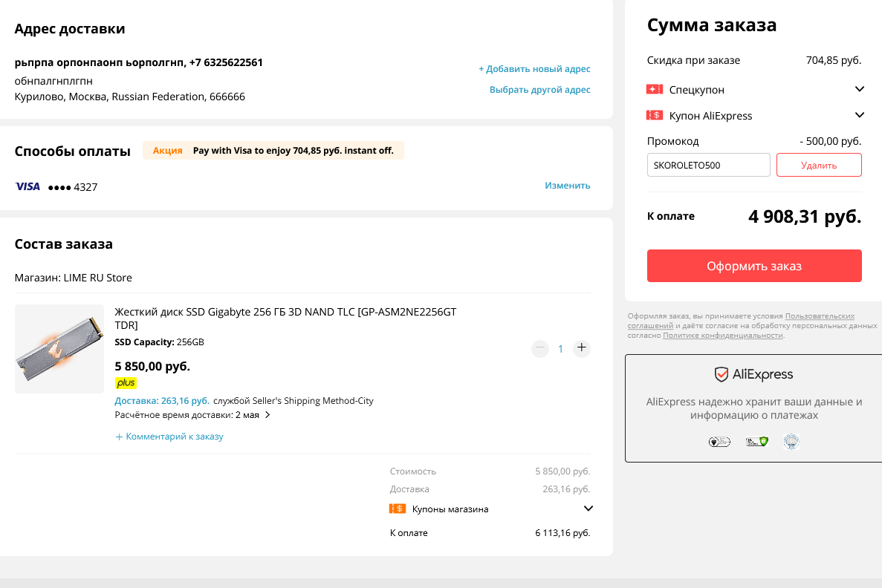Change payment method via Изменить
This screenshot has width=882, height=588.
(x=568, y=185)
